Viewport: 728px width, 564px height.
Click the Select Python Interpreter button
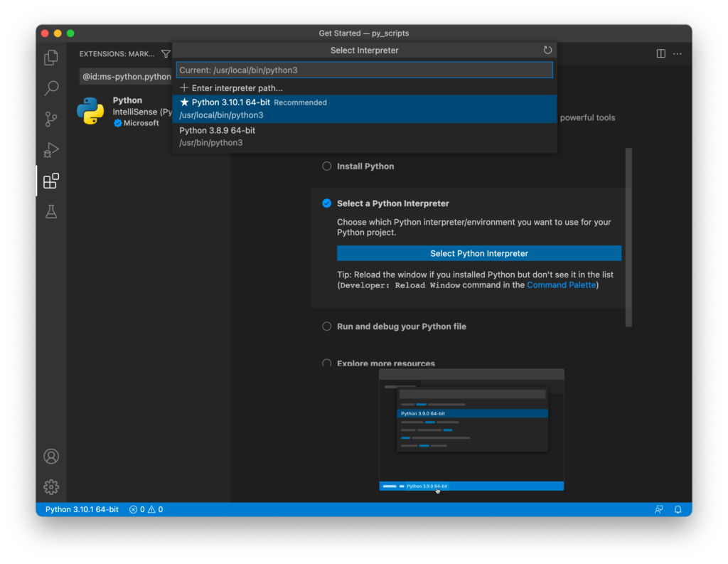(478, 253)
